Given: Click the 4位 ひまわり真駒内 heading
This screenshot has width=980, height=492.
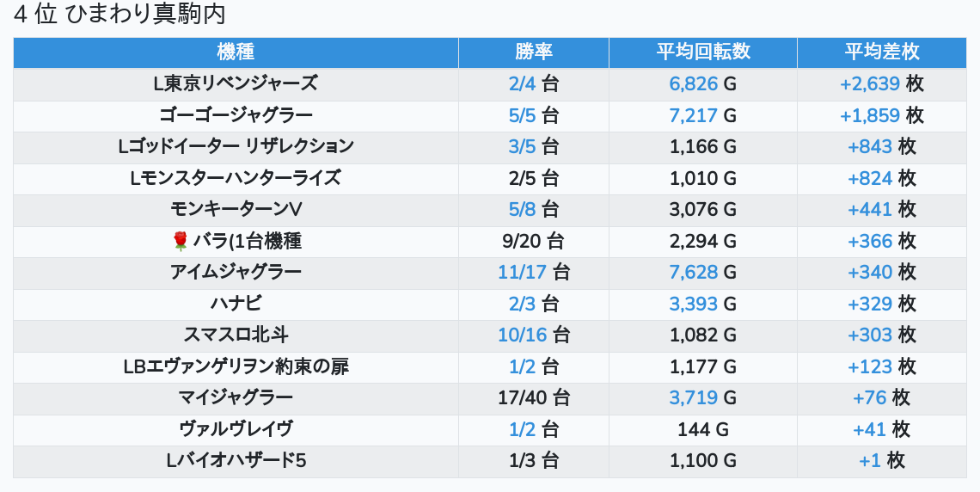Looking at the screenshot, I should (x=119, y=14).
